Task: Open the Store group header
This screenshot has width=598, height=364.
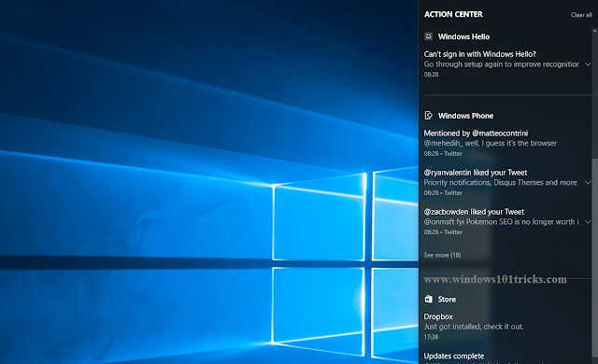Action: click(447, 300)
